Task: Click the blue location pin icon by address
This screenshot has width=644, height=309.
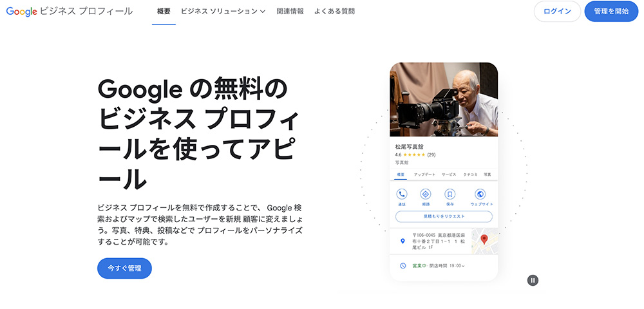Action: click(x=402, y=241)
